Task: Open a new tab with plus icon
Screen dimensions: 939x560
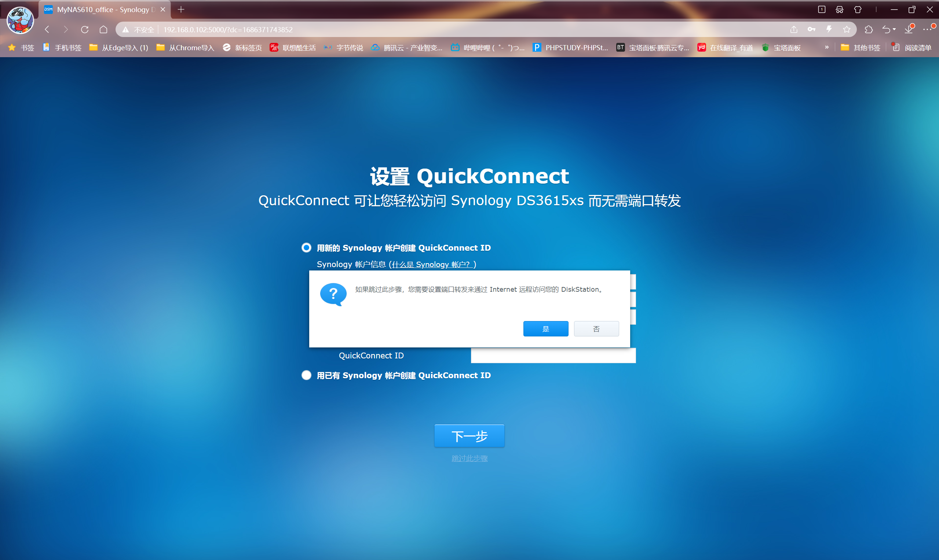Action: click(181, 10)
